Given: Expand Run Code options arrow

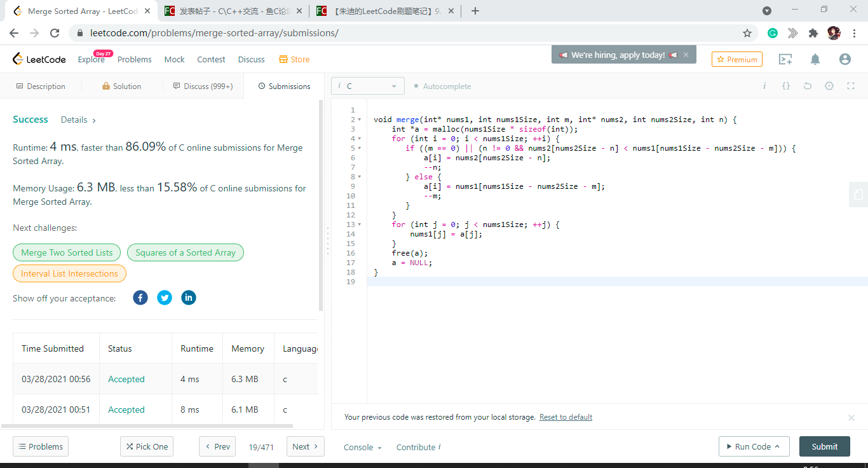Looking at the screenshot, I should point(776,446).
